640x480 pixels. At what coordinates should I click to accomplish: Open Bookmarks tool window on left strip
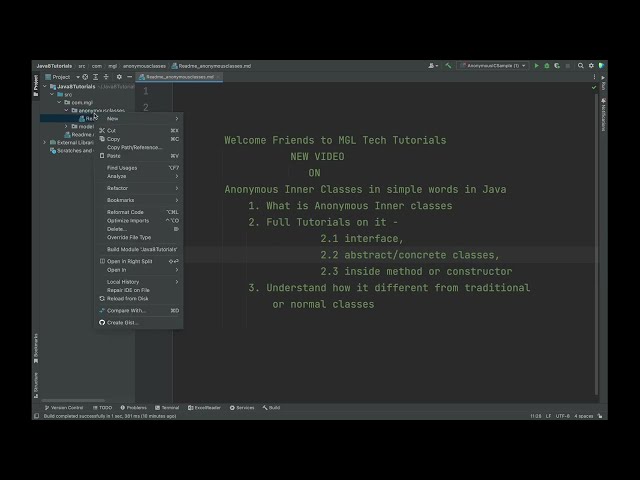pos(36,348)
